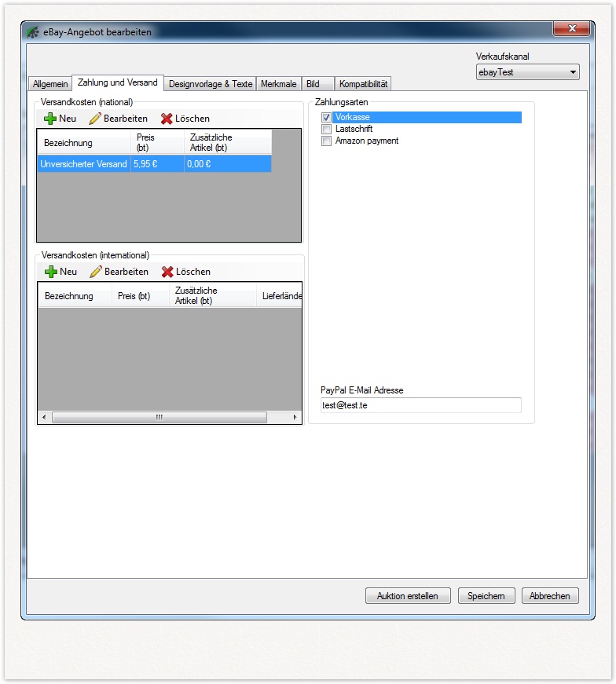Add new international shipping cost entry
Viewport: 616px width, 684px height.
(x=51, y=272)
